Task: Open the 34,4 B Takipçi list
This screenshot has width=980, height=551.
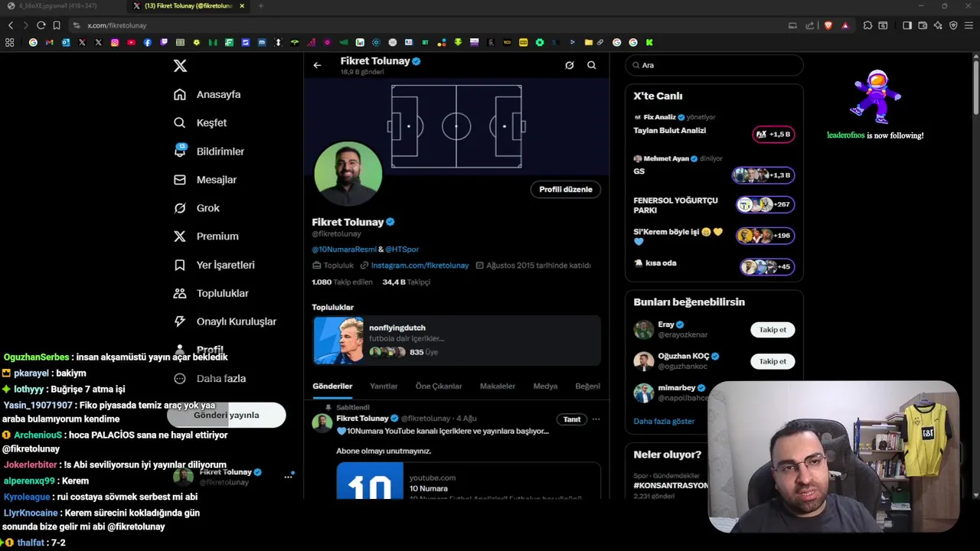Action: tap(407, 282)
